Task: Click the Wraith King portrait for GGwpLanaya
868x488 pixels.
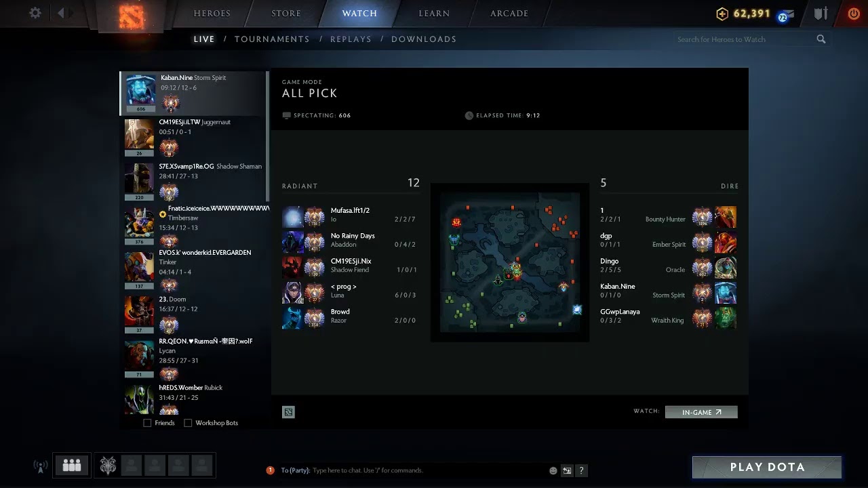Action: 726,318
